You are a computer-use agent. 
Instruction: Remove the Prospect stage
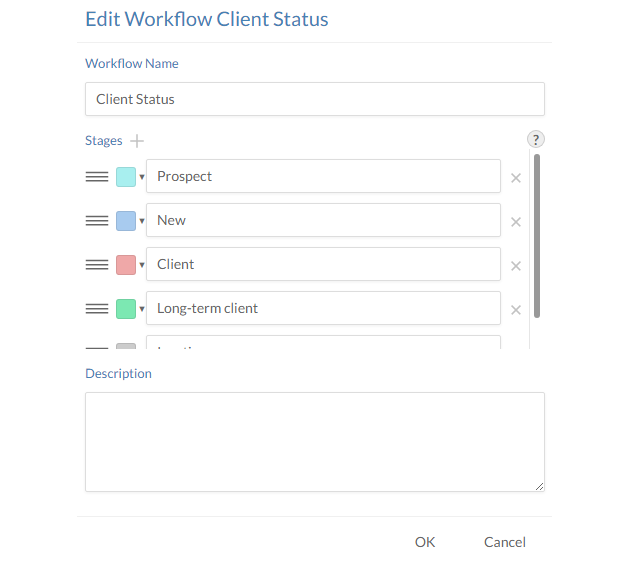[x=516, y=178]
